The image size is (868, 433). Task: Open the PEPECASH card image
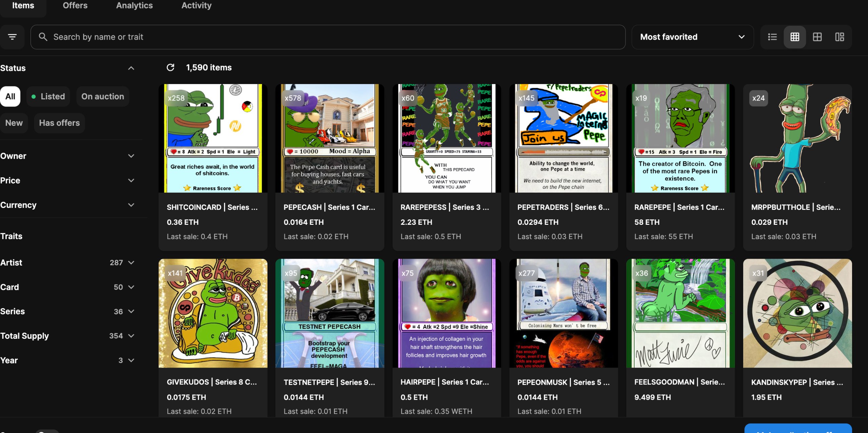pyautogui.click(x=330, y=138)
